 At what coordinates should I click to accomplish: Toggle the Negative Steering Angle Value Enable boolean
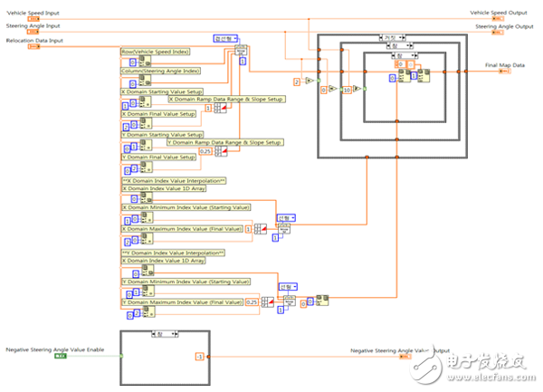pos(61,356)
